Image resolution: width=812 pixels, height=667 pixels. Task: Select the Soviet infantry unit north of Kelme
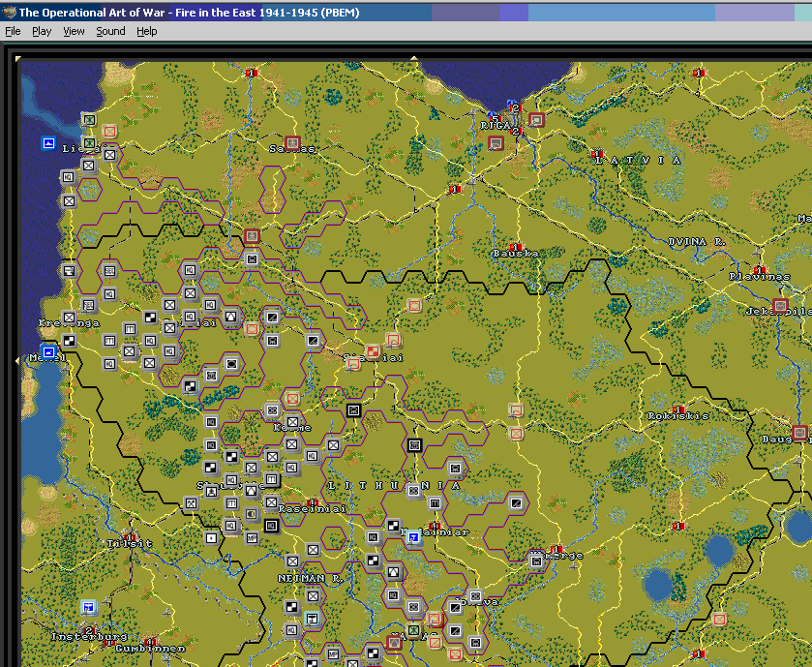click(x=292, y=398)
